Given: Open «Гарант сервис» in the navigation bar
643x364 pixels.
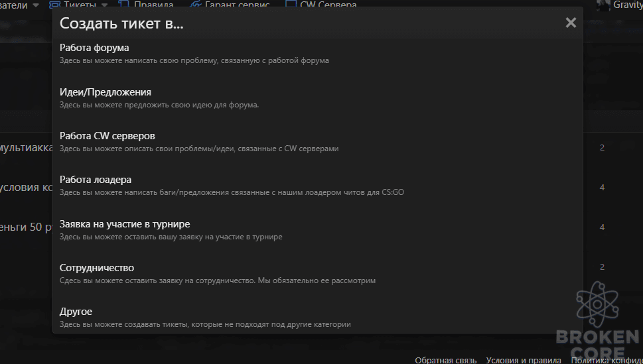Looking at the screenshot, I should click(x=237, y=5).
